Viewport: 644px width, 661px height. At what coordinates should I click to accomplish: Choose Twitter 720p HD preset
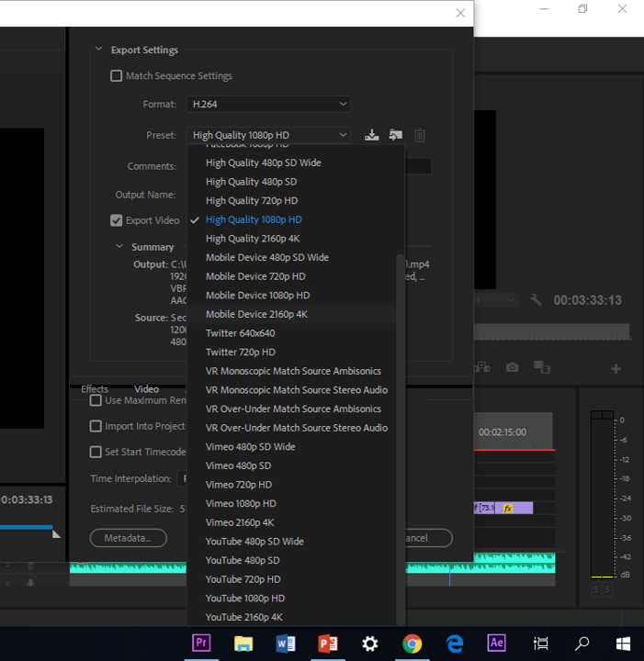pyautogui.click(x=291, y=353)
